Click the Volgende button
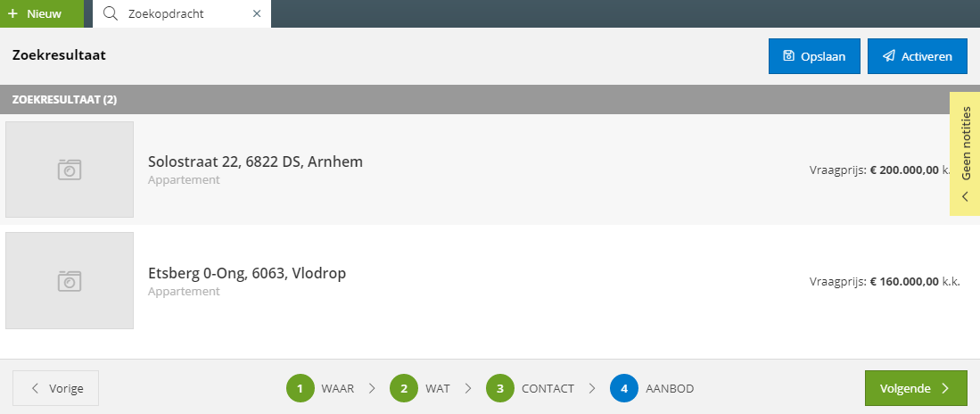This screenshot has height=414, width=980. [916, 388]
